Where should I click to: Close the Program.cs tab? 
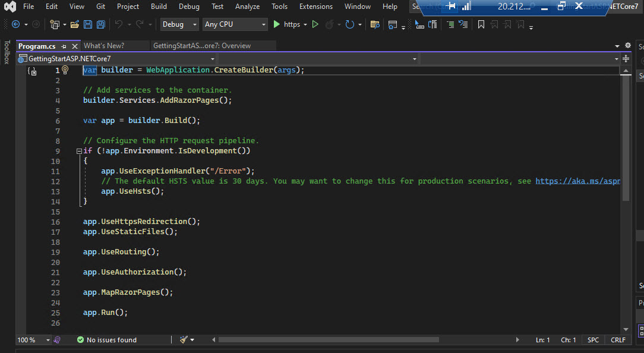[75, 46]
